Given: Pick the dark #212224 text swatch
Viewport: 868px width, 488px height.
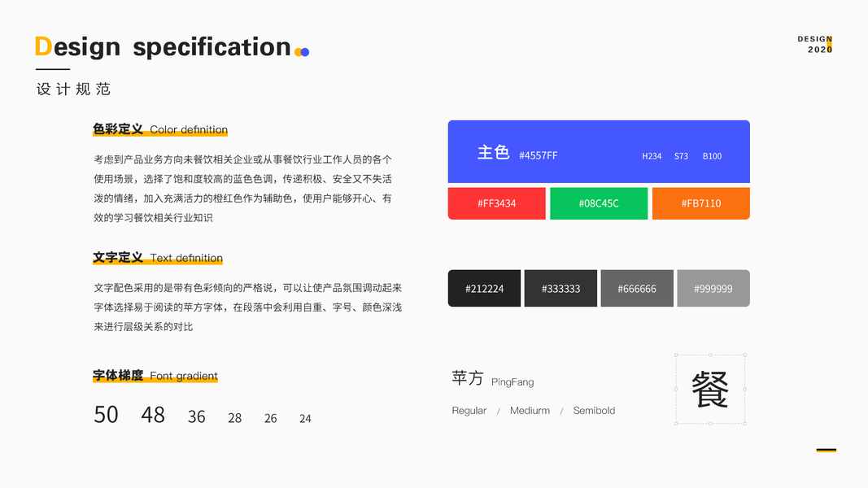Looking at the screenshot, I should 484,288.
